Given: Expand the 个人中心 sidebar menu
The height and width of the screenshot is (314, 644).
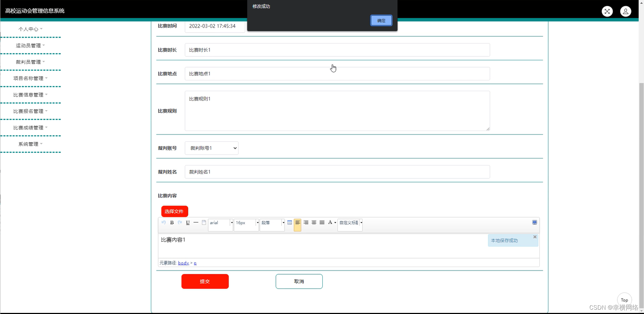Looking at the screenshot, I should [31, 29].
